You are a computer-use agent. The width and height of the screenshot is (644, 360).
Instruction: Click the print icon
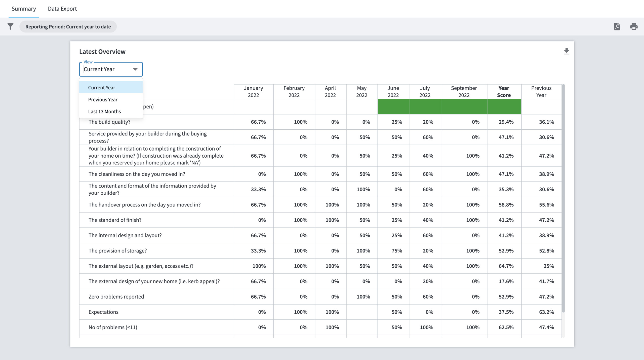click(634, 26)
